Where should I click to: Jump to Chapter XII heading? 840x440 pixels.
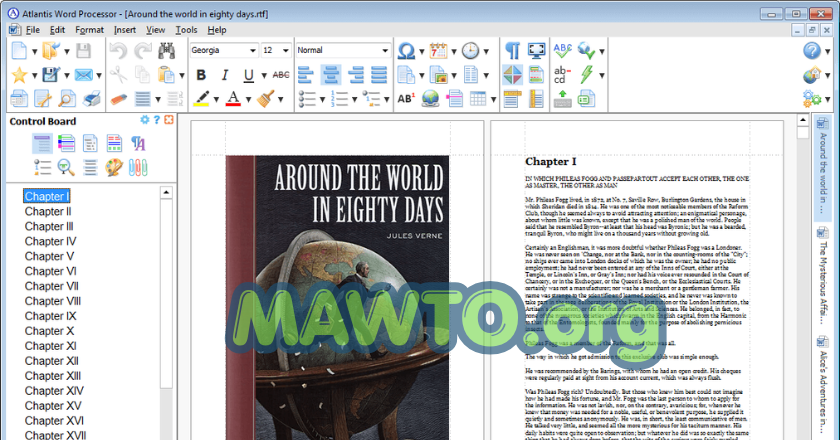(51, 361)
